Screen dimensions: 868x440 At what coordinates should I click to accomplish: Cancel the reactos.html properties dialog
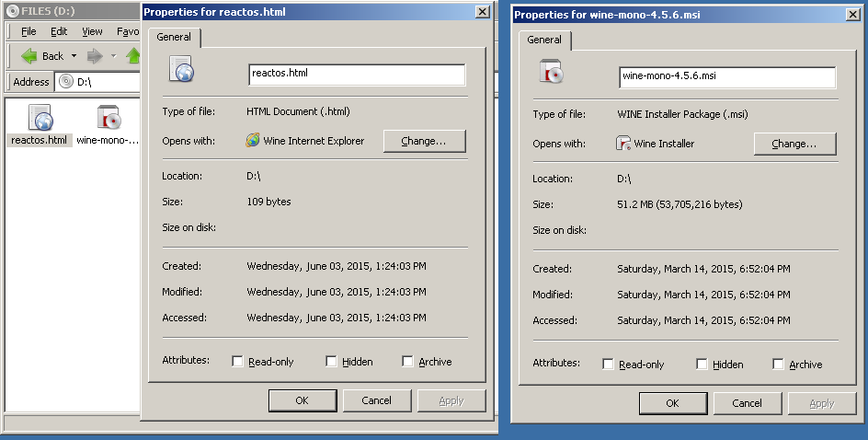tap(377, 400)
